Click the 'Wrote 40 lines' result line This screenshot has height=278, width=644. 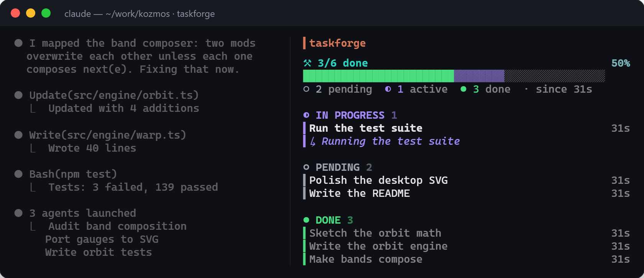tap(92, 148)
